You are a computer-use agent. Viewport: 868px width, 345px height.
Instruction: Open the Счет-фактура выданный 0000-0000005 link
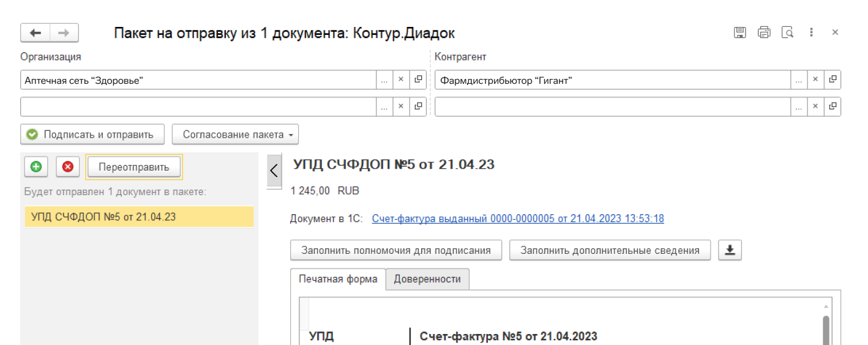click(517, 218)
